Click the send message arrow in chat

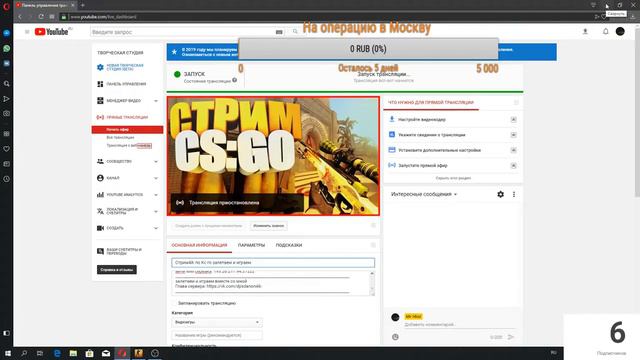[511, 337]
